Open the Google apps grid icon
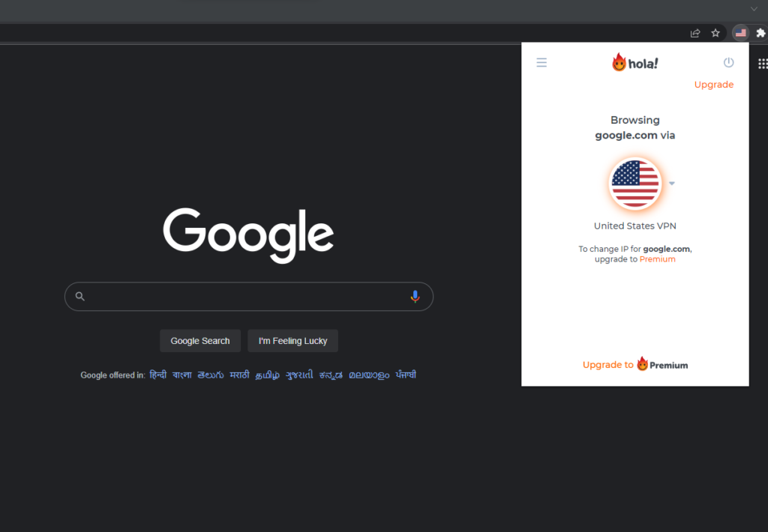The height and width of the screenshot is (532, 768). (761, 64)
